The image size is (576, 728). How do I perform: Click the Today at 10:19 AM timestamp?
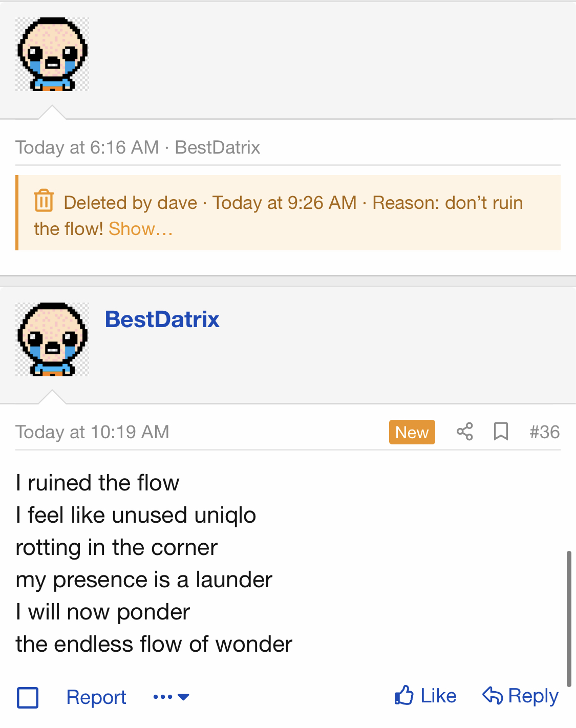click(92, 432)
